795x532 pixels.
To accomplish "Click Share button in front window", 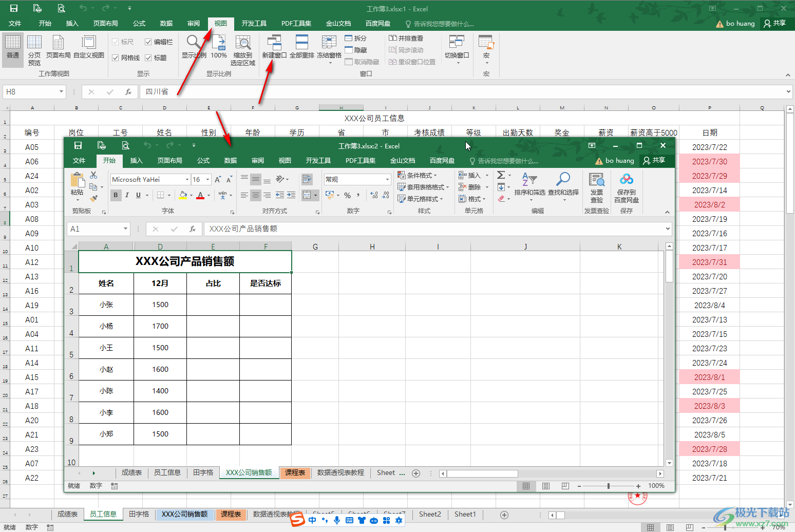I will point(654,160).
